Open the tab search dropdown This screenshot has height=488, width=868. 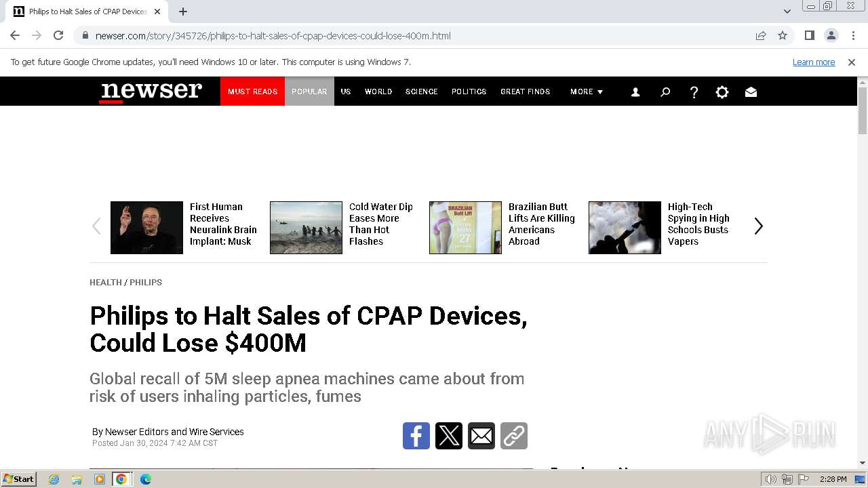[787, 12]
